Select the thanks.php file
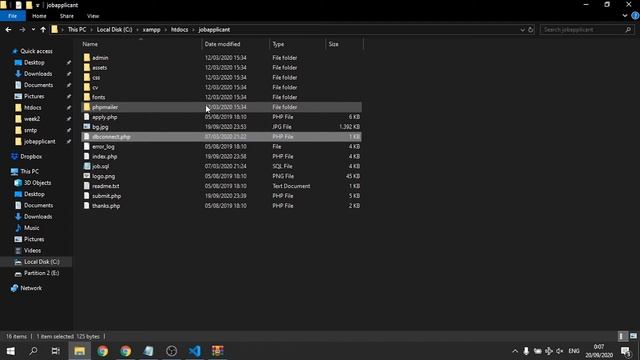640x360 pixels. (x=221, y=206)
